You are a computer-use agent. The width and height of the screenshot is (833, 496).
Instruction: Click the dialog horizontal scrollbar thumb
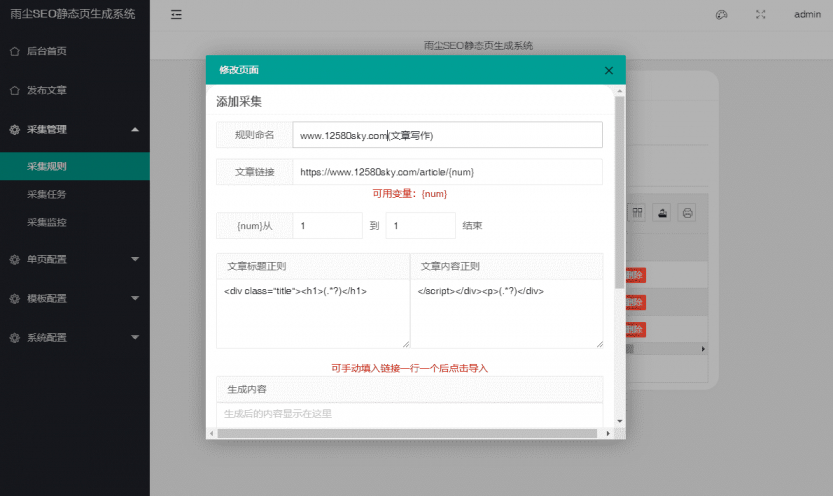pyautogui.click(x=407, y=433)
